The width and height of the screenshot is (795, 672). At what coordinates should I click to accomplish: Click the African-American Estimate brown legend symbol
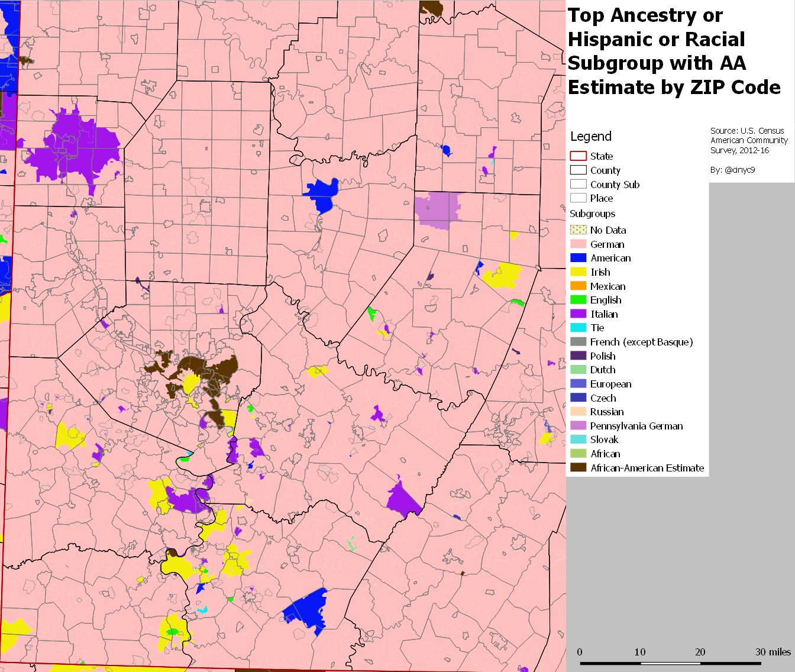pos(577,467)
